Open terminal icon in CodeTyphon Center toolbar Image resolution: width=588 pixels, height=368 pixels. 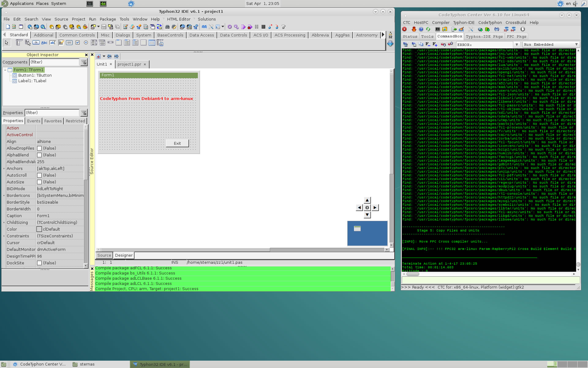(x=437, y=29)
